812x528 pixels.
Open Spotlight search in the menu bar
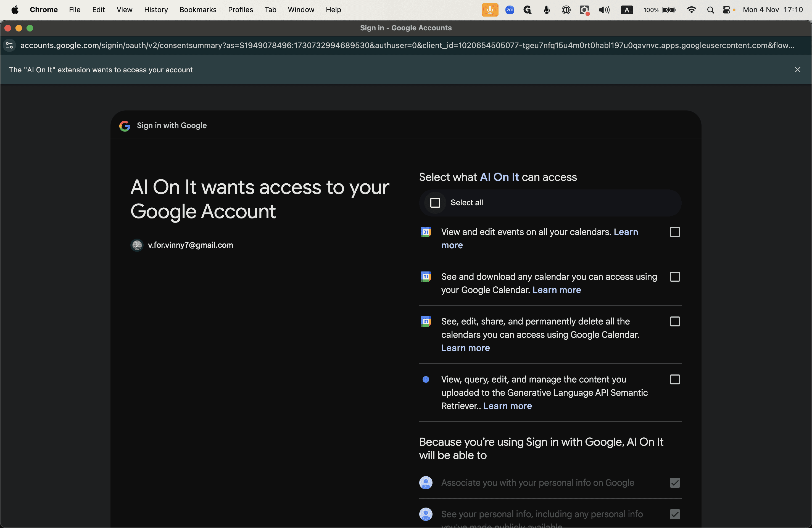click(711, 10)
